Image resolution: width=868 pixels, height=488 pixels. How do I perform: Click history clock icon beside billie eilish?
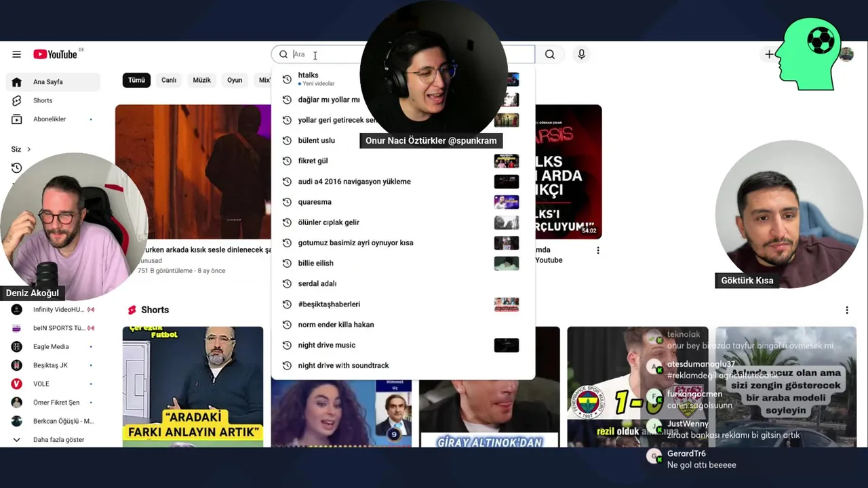pyautogui.click(x=287, y=263)
